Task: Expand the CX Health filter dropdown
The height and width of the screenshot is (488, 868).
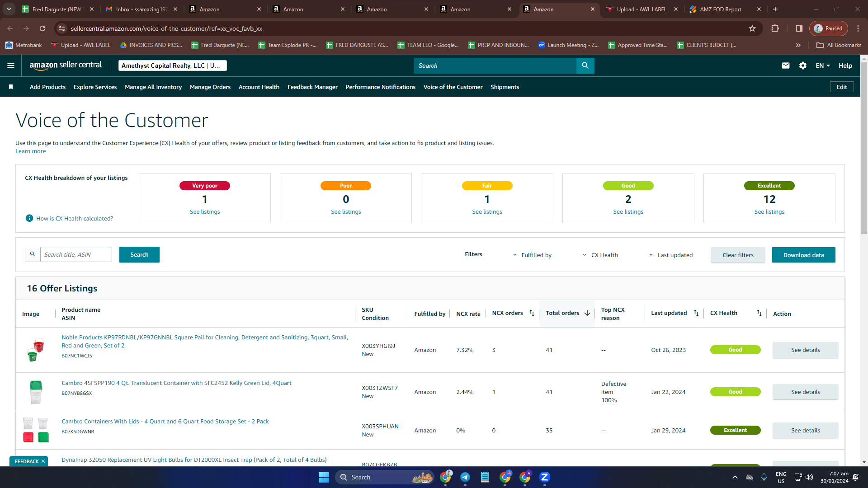Action: pos(600,255)
